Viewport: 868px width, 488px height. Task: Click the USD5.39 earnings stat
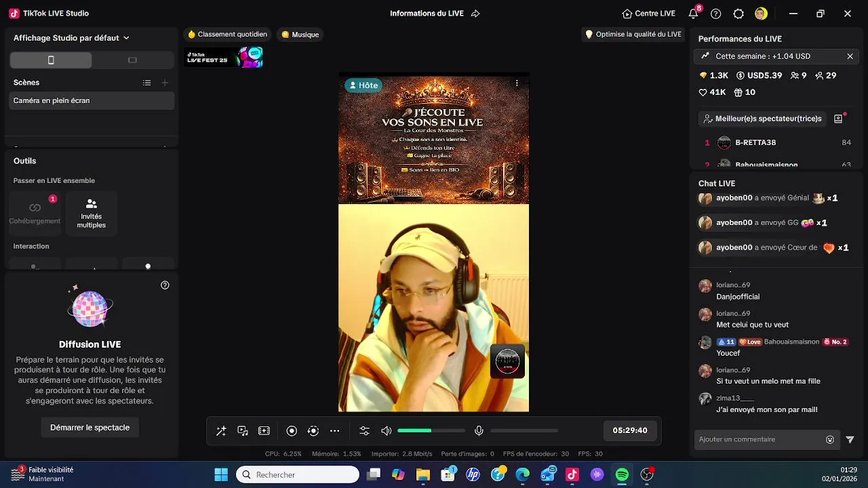coord(759,76)
